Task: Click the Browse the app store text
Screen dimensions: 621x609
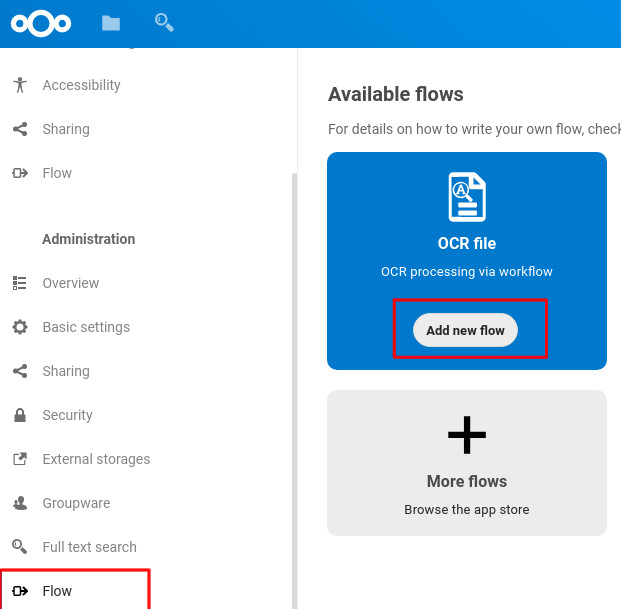Action: [467, 509]
